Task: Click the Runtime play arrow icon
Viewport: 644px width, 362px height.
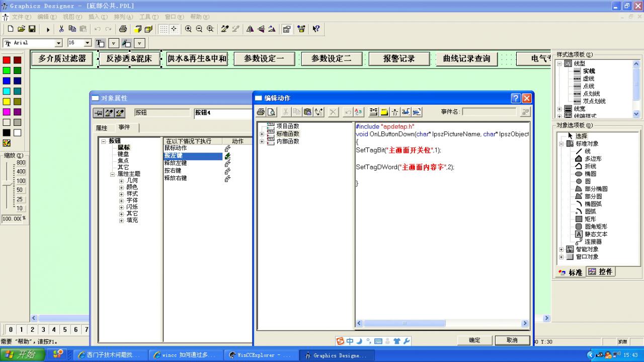Action: 48,29
